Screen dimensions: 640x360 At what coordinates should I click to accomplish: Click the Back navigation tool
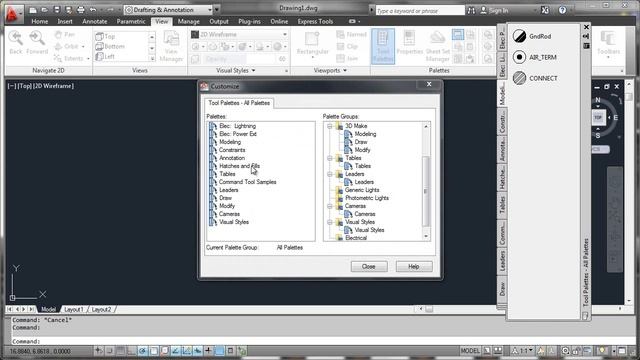pos(16,43)
